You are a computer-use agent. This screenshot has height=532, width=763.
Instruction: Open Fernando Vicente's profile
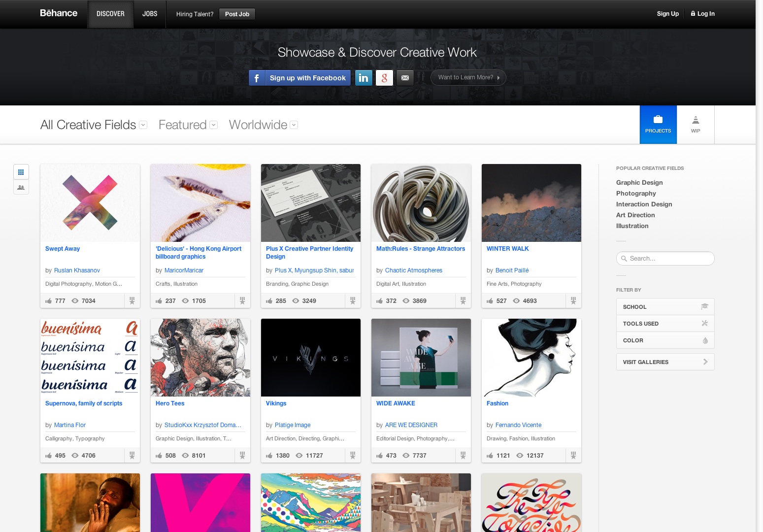pos(518,425)
